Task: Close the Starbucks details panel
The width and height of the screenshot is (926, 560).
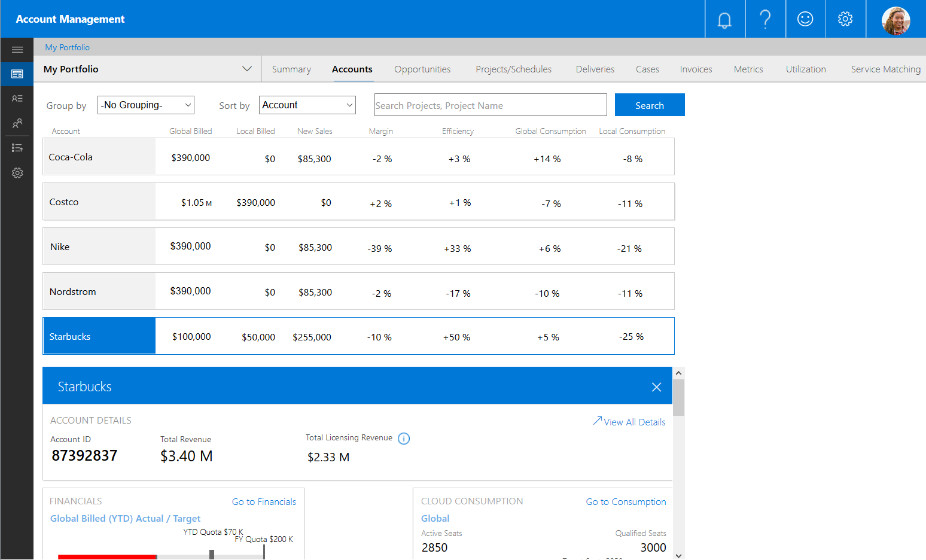Action: pos(656,387)
